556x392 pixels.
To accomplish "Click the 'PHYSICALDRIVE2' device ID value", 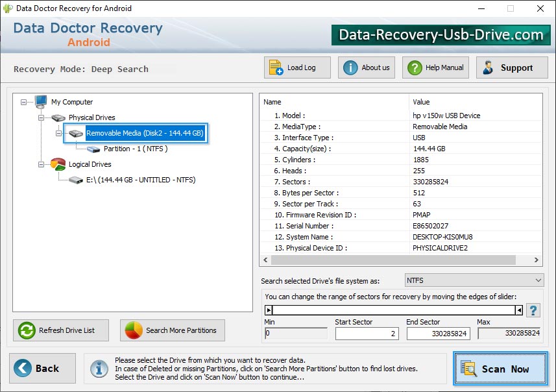I will 440,248.
